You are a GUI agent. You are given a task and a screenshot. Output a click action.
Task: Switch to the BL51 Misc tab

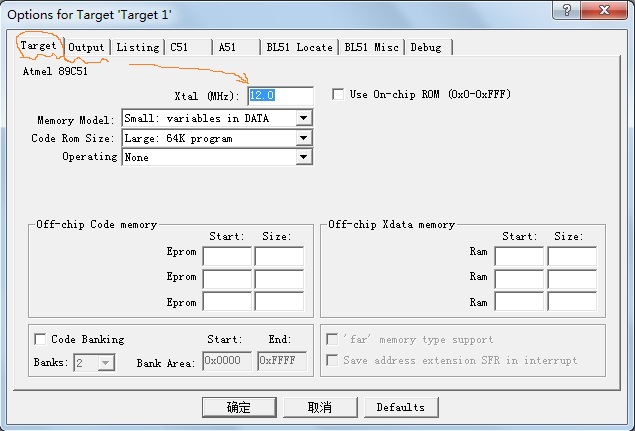(x=371, y=47)
